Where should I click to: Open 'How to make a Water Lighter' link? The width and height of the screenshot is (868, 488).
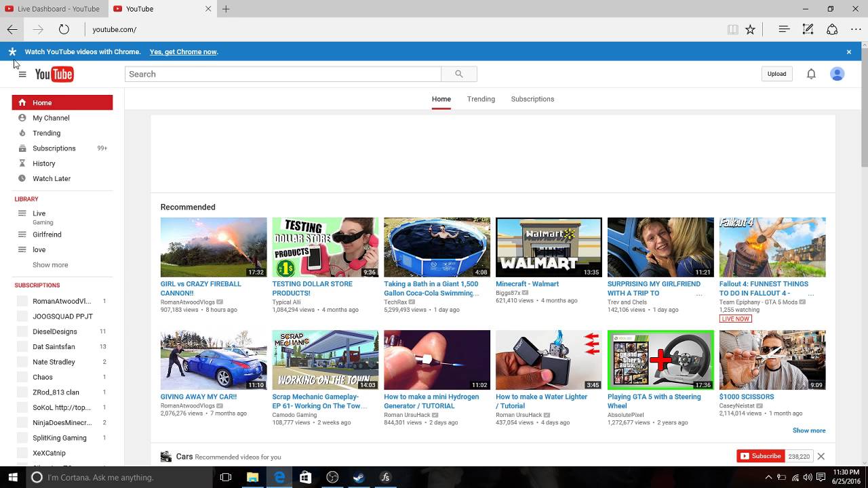click(x=542, y=401)
